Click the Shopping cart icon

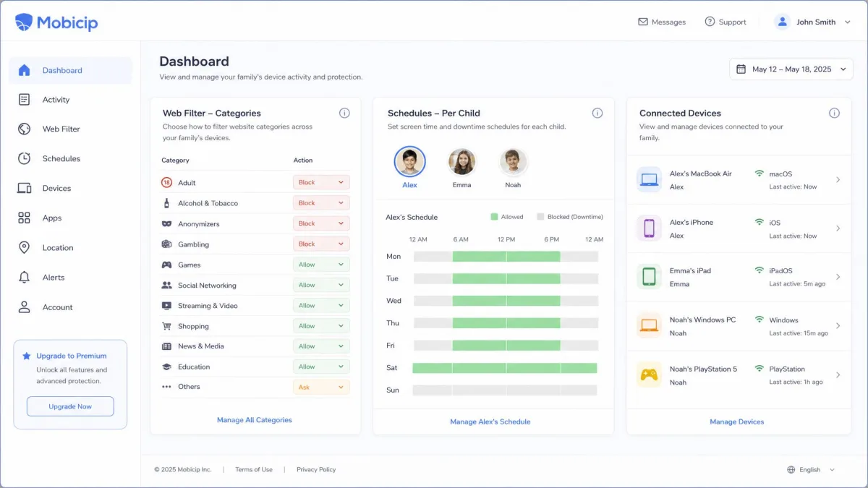point(166,326)
